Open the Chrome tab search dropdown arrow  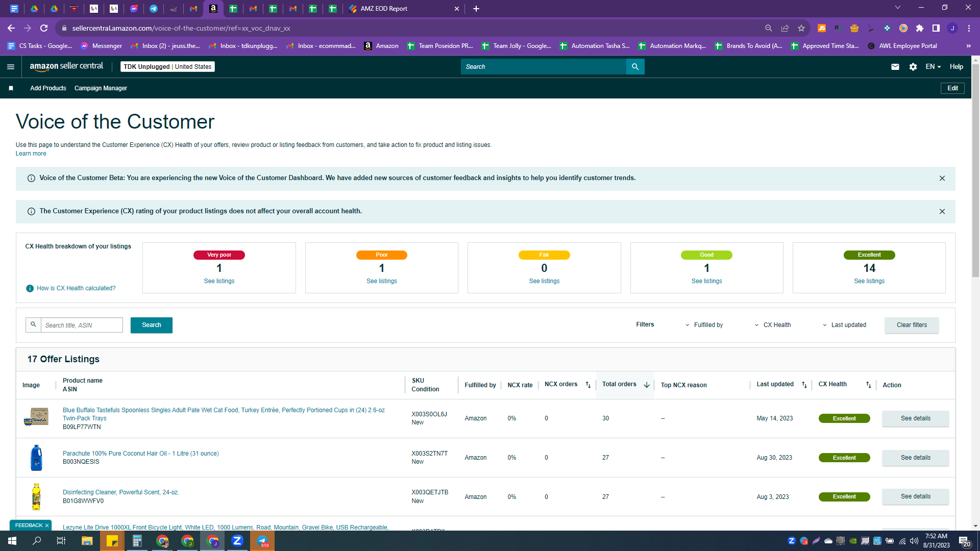coord(898,8)
